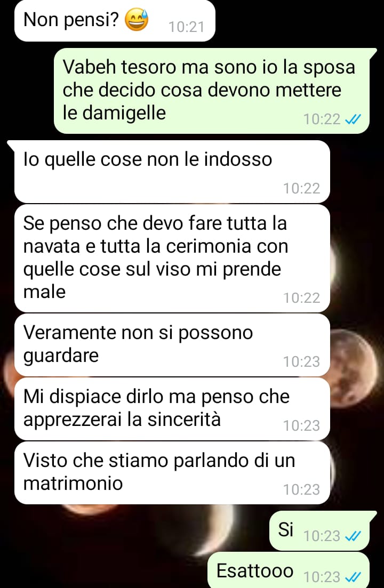This screenshot has height=588, width=384.
Task: Tap the 10:21 timestamp on first message
Action: (x=186, y=27)
